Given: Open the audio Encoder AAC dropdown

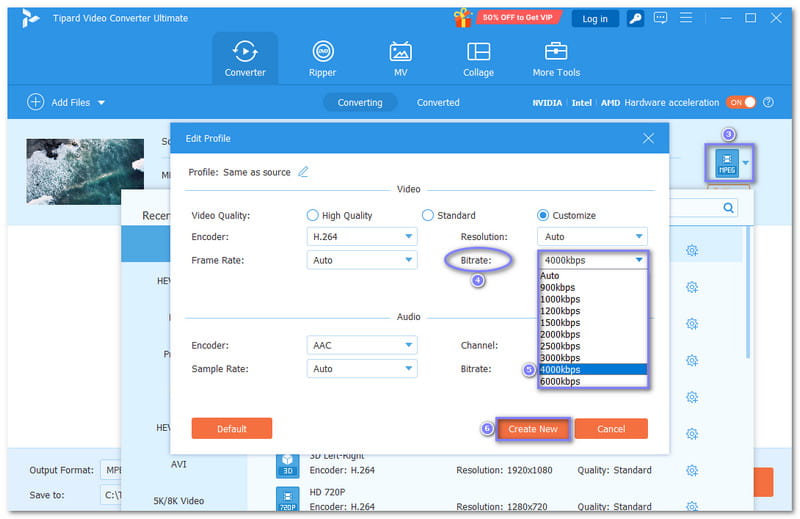Looking at the screenshot, I should [362, 345].
